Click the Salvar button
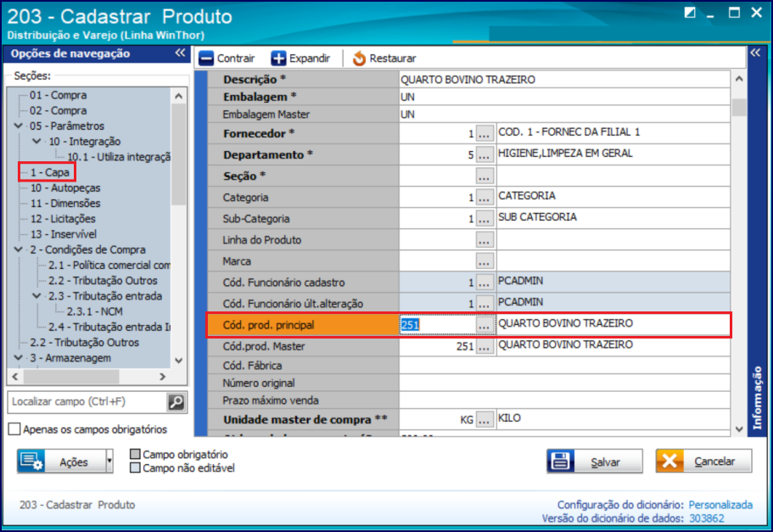Screen dimensions: 773x532 coord(595,462)
